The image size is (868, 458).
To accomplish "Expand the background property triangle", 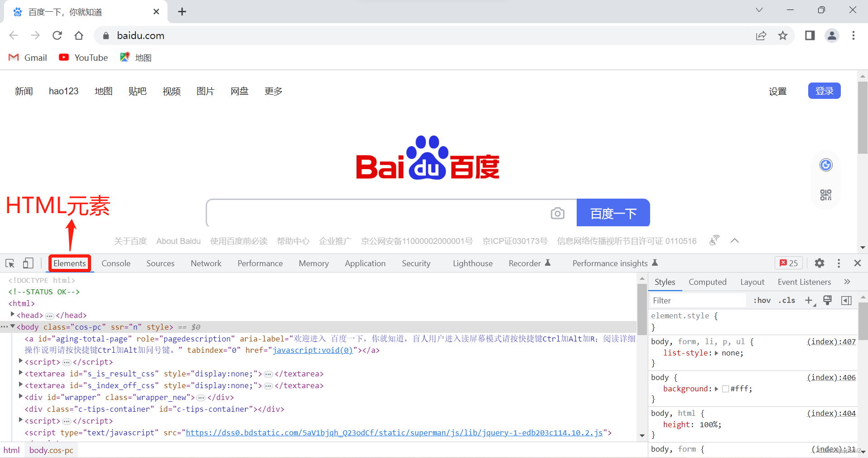I will [x=717, y=389].
